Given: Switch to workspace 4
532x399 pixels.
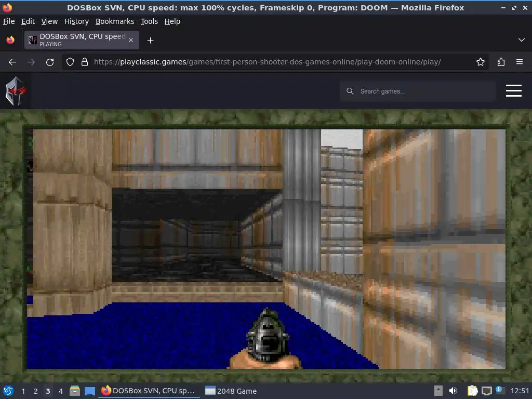Looking at the screenshot, I should [x=60, y=391].
